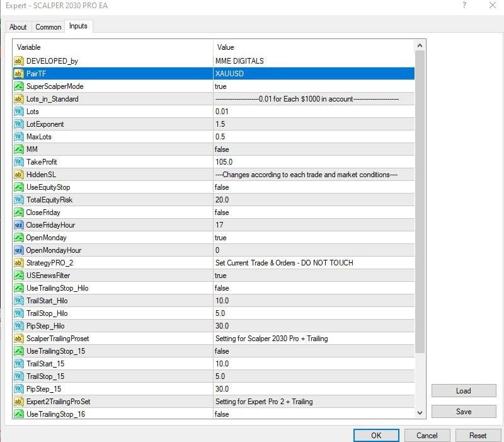Select the XAUUSD value in the PairTF row
The width and height of the screenshot is (504, 442).
pos(229,74)
